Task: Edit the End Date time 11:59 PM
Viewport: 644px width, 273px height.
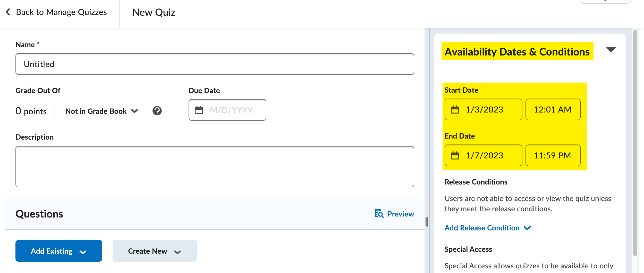Action: [553, 156]
